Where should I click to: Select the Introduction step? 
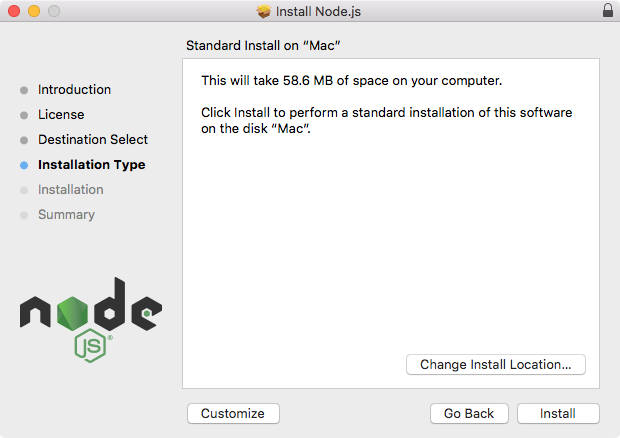click(x=74, y=89)
